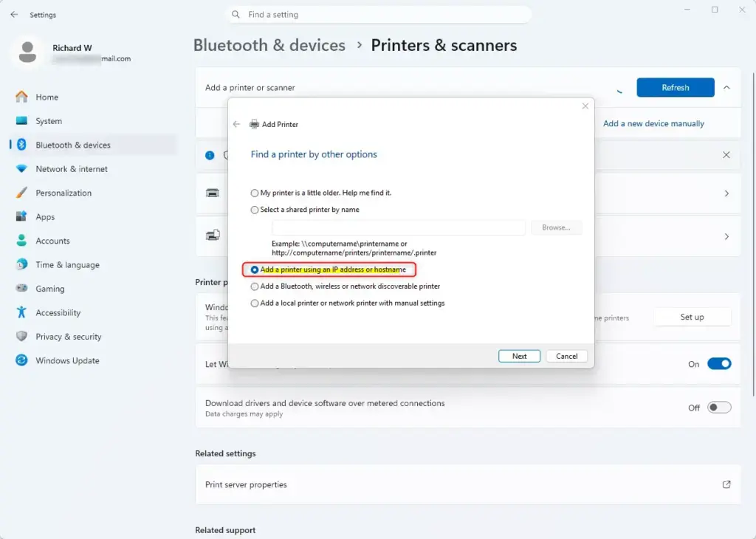Click the 'Related settings' heading
This screenshot has height=539, width=756.
[225, 453]
